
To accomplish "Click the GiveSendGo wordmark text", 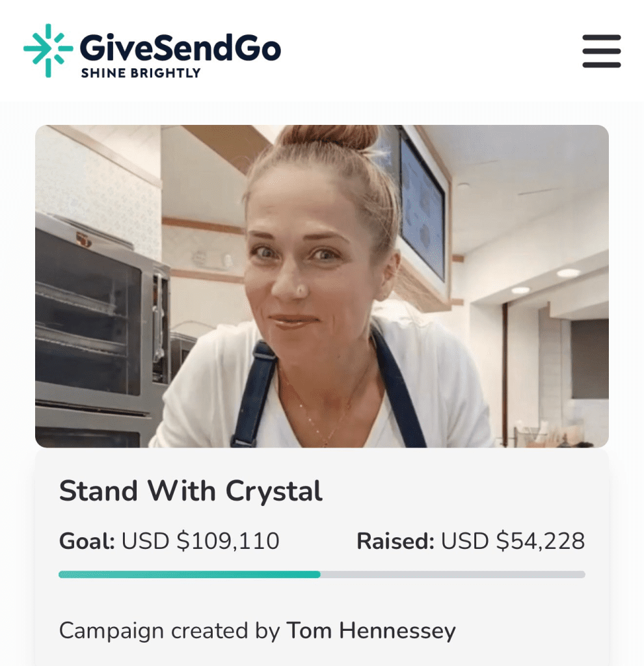I will click(180, 47).
